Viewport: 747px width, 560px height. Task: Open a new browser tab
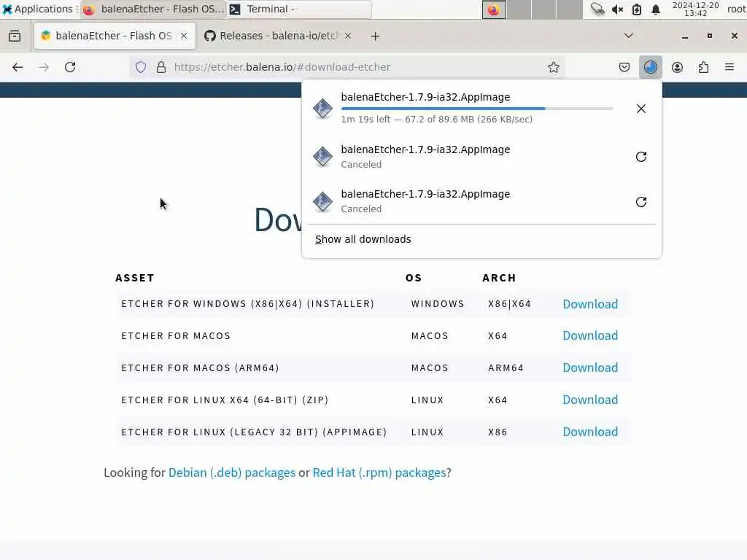[375, 36]
